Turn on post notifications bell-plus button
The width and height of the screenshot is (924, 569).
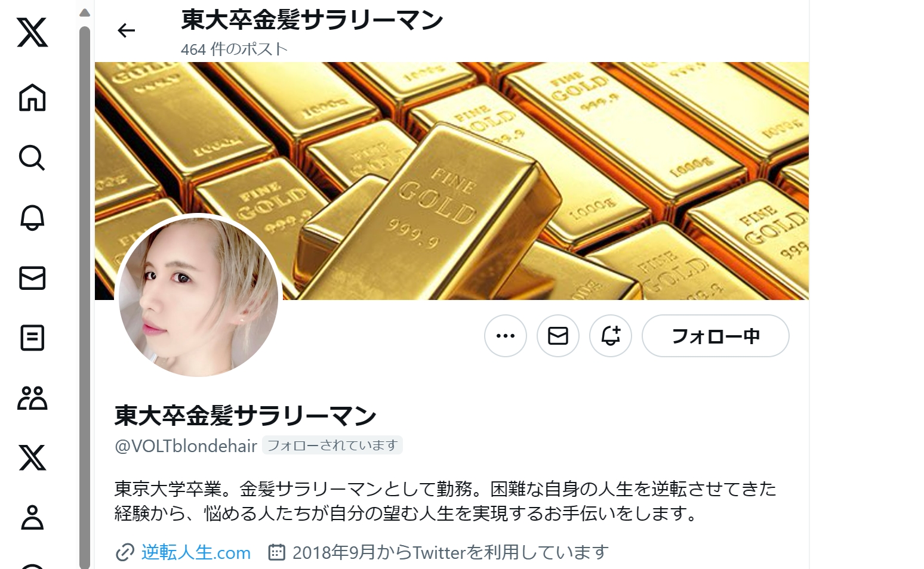[611, 336]
